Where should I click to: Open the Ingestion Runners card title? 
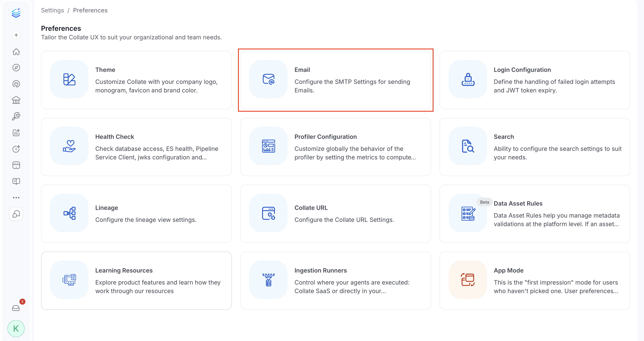pyautogui.click(x=321, y=270)
